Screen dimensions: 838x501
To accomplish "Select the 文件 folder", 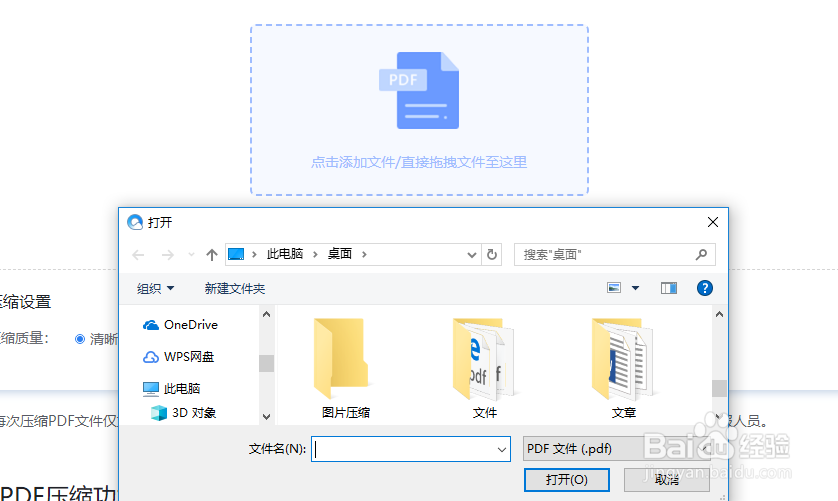I will tap(485, 368).
